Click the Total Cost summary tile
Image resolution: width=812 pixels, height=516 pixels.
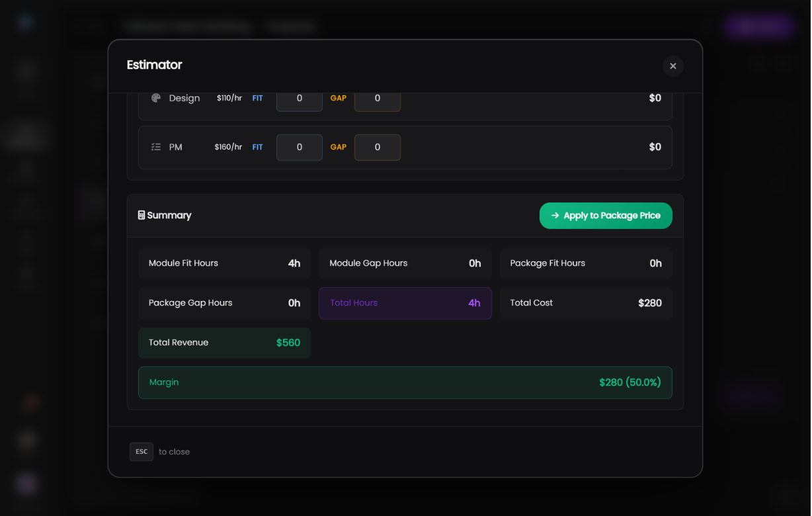click(x=586, y=302)
